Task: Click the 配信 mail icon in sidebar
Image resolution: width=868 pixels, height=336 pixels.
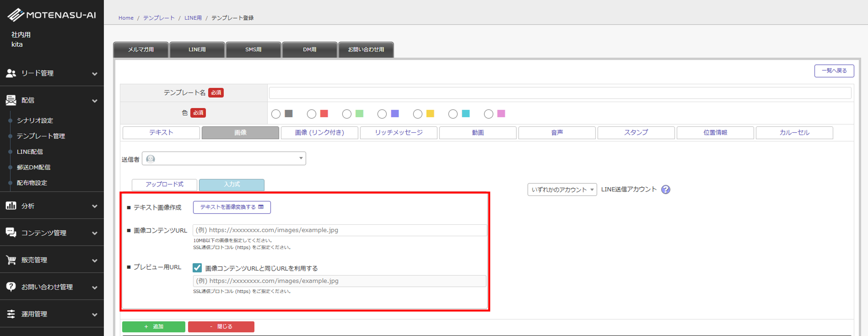Action: pos(11,100)
